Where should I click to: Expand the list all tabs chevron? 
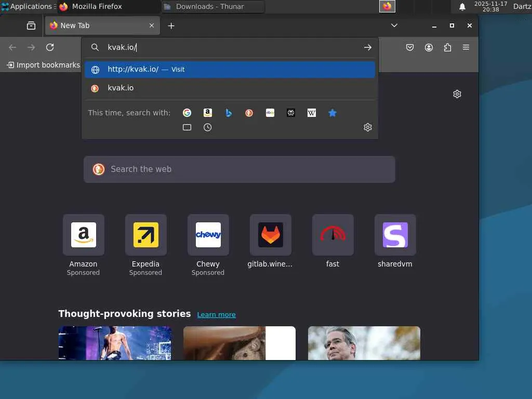[394, 25]
